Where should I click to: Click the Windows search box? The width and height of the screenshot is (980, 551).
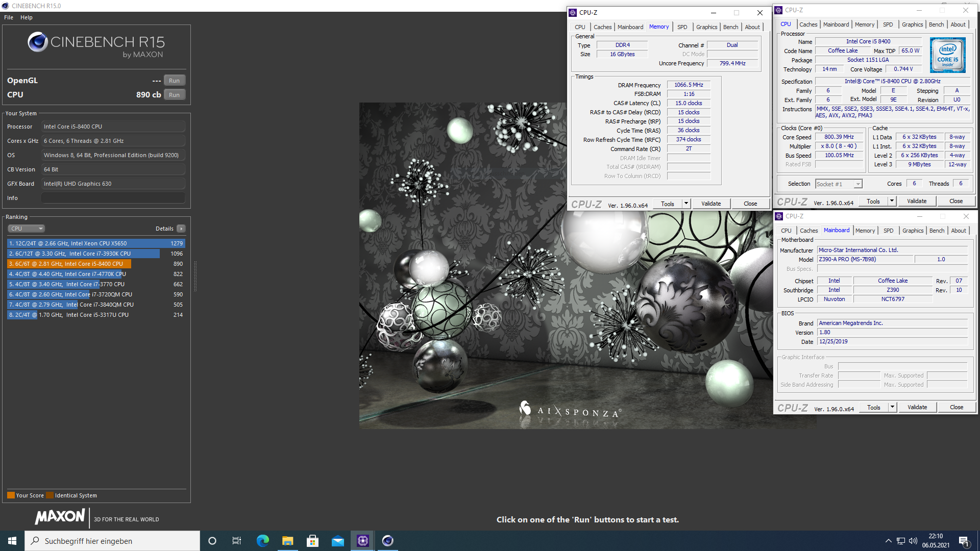point(112,541)
